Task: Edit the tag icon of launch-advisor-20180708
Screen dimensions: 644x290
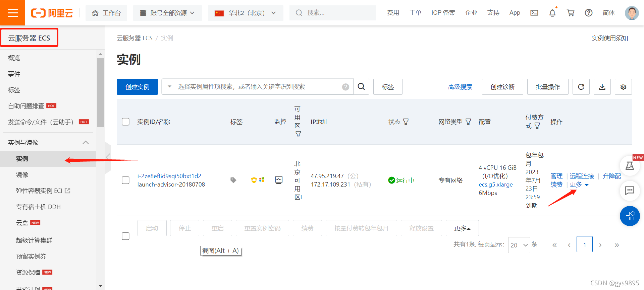Action: pyautogui.click(x=233, y=180)
